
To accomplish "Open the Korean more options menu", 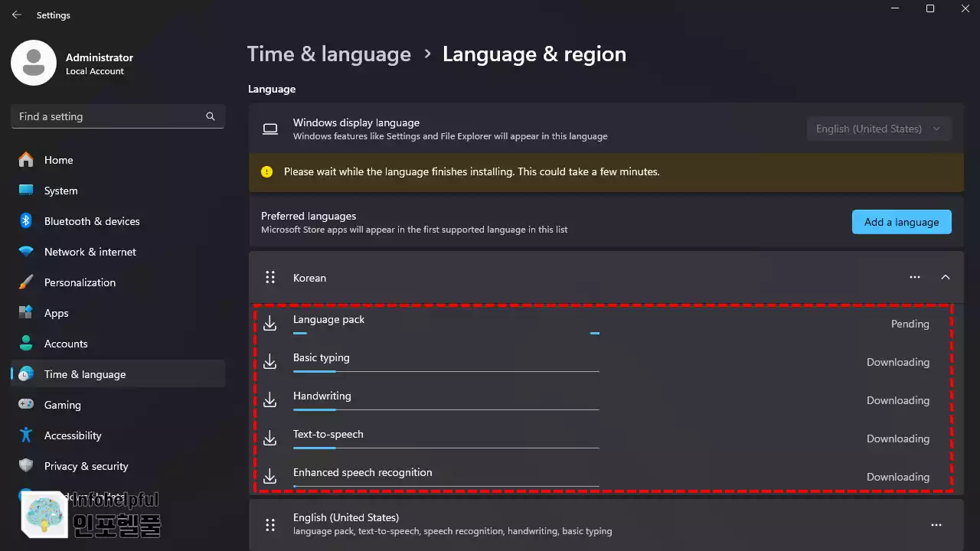I will click(x=915, y=277).
